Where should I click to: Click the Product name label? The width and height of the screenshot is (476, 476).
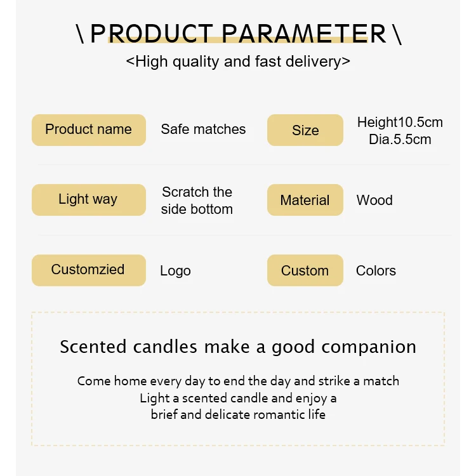click(89, 130)
